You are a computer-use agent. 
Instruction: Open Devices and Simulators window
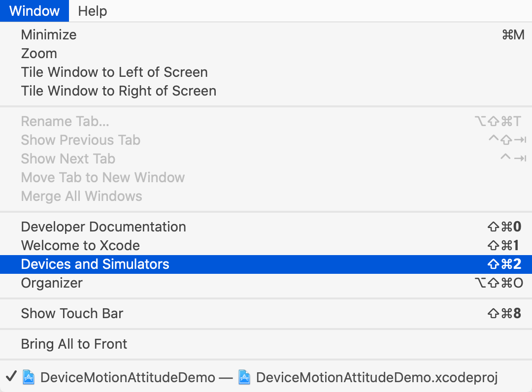(x=266, y=264)
